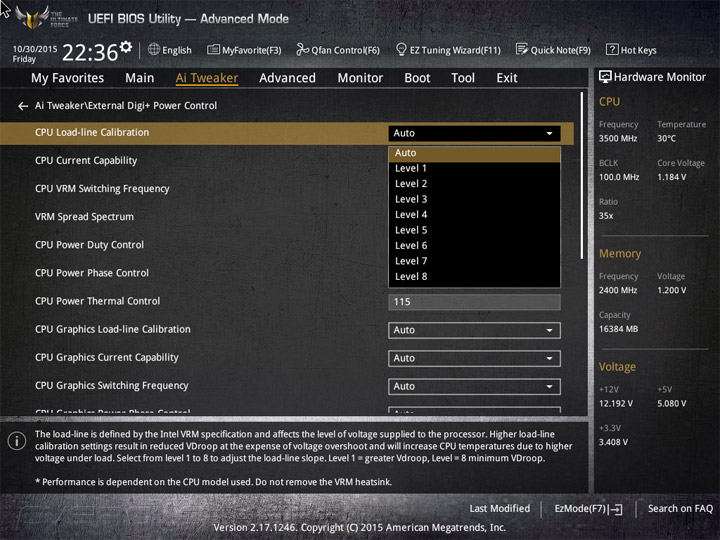
Task: Open CPU Graphics Switching Frequency dropdown
Action: [x=474, y=387]
